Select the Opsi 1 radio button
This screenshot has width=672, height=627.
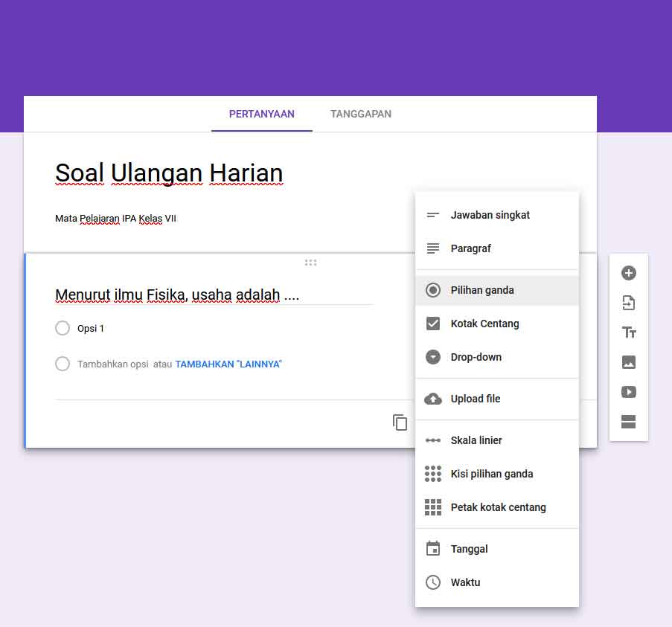point(63,328)
